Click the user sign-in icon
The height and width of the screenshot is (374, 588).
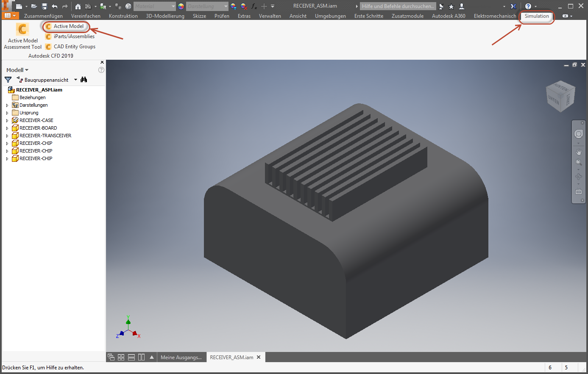[462, 6]
